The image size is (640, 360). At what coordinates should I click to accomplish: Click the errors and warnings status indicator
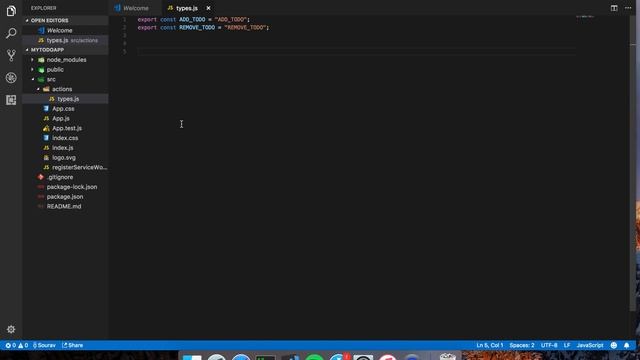point(17,345)
